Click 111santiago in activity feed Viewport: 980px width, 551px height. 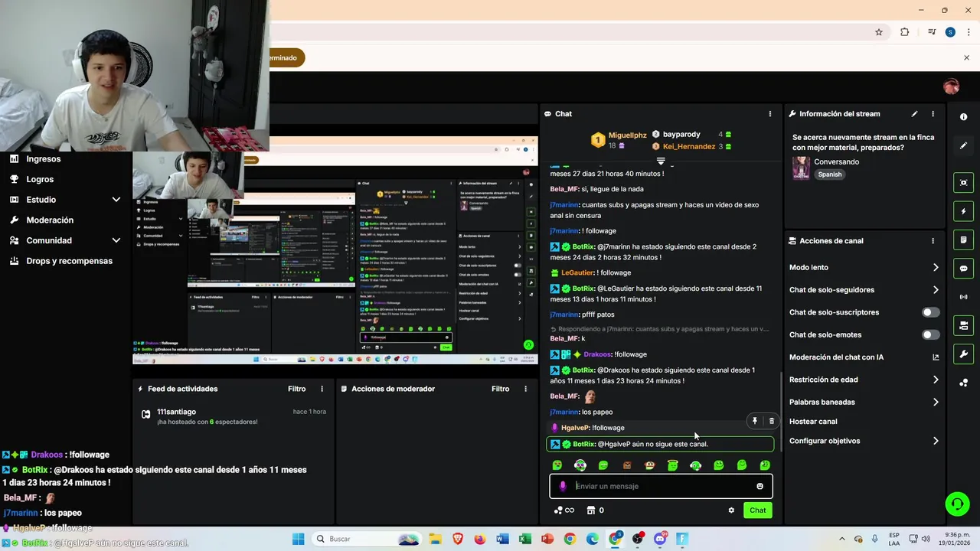point(176,412)
